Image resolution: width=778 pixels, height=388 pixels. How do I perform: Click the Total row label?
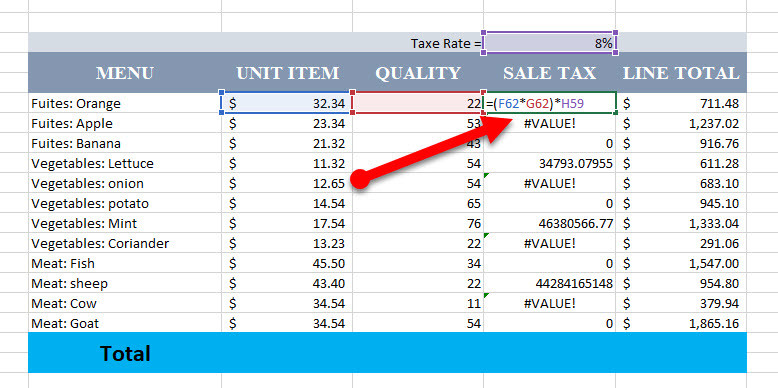click(x=125, y=353)
